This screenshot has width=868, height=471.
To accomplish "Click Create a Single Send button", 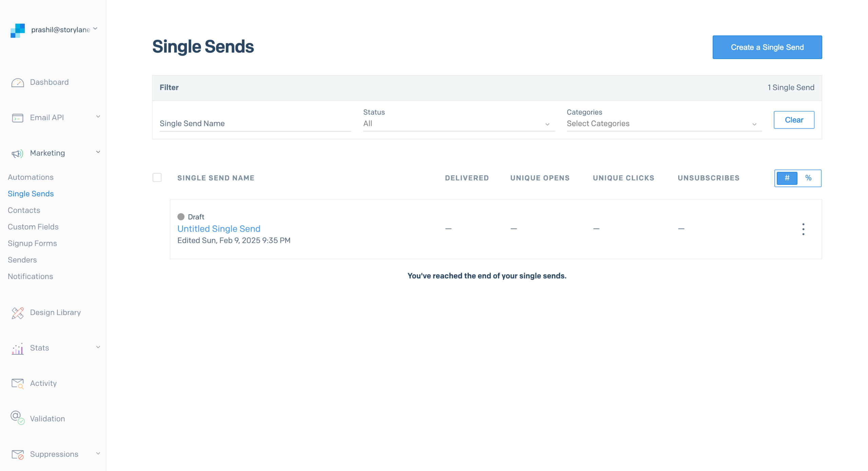I will 767,47.
